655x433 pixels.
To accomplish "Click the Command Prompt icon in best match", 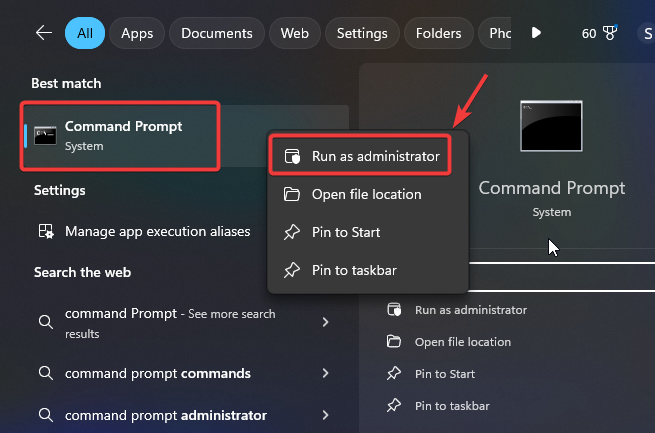I will coord(45,136).
